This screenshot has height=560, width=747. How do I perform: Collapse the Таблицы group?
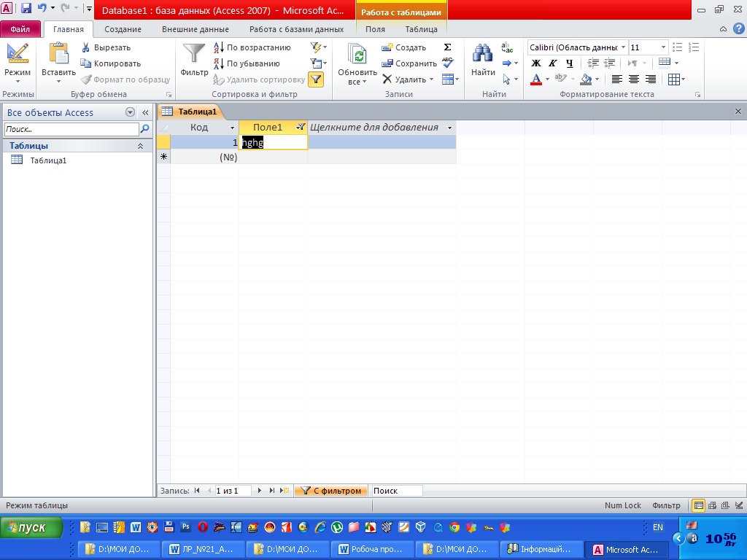[x=141, y=146]
